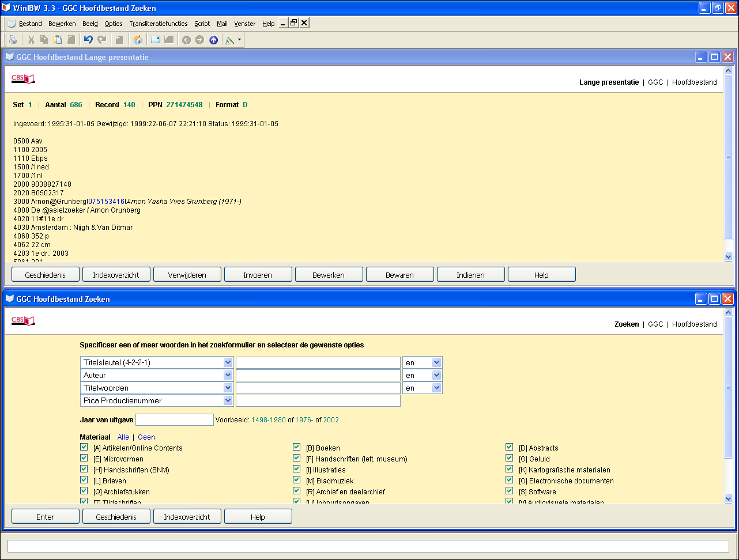
Task: Open the dropdown arrow beside the network tool icon
Action: click(239, 40)
